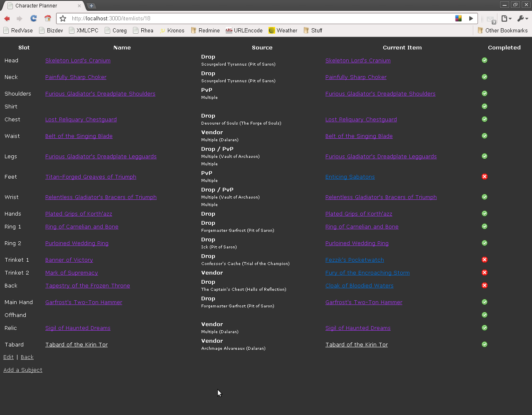Open the Add a Subject link
The width and height of the screenshot is (532, 415).
pyautogui.click(x=23, y=370)
